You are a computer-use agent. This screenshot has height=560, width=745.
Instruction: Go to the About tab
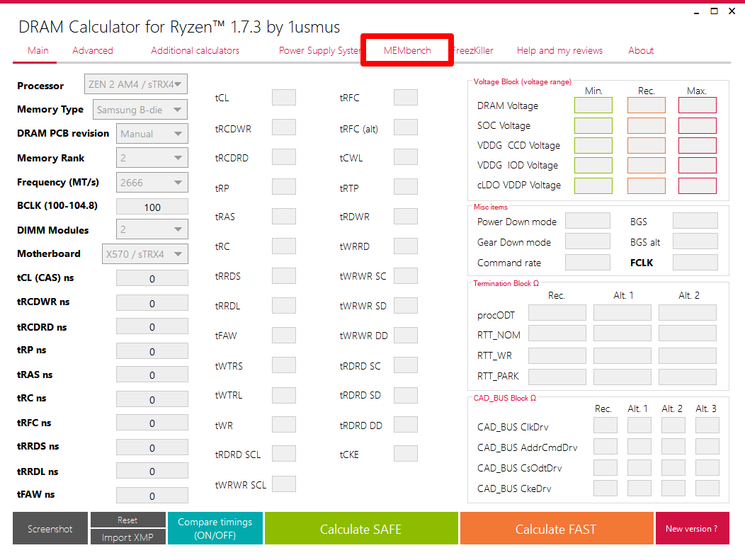[x=641, y=50]
